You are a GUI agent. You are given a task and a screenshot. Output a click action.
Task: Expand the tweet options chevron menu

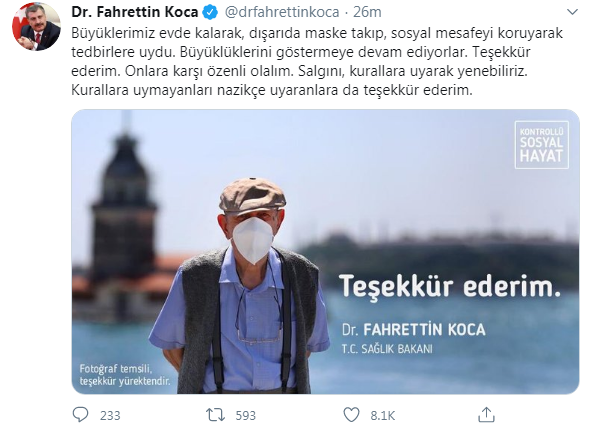pos(572,12)
